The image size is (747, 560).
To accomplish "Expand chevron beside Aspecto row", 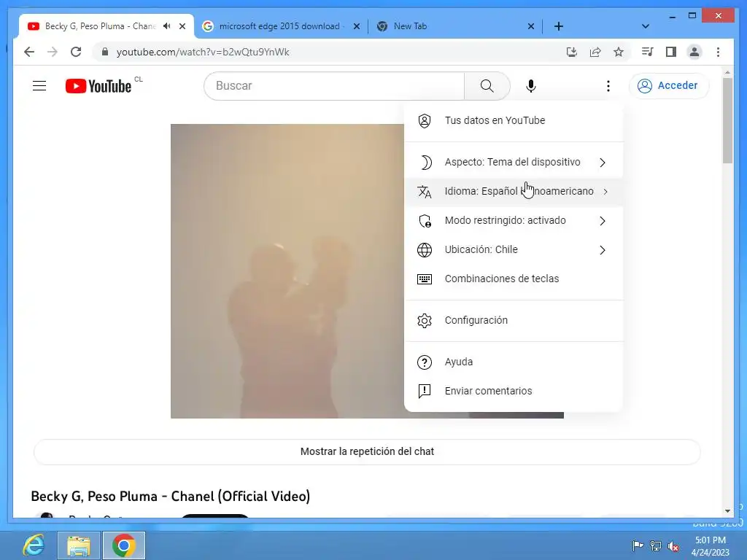I will click(603, 163).
